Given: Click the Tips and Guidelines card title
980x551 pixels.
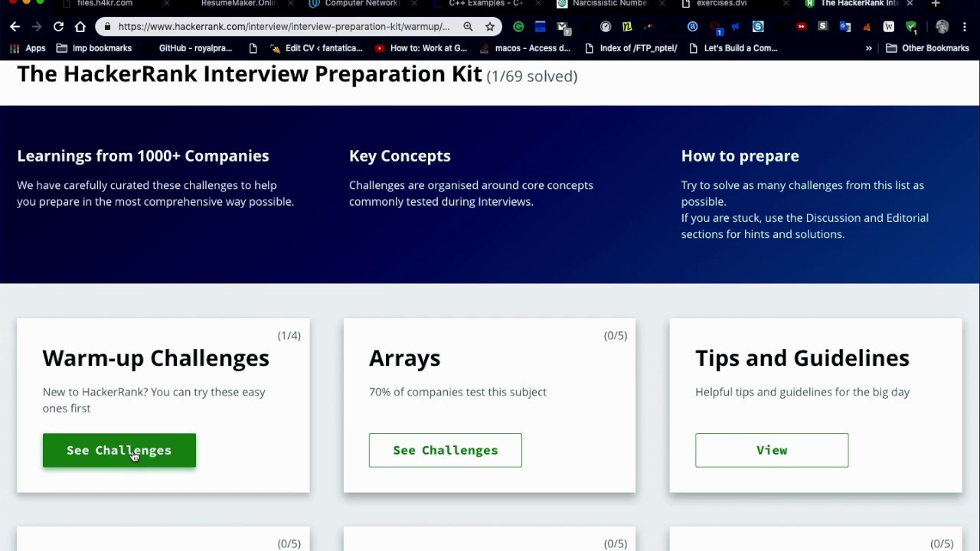Looking at the screenshot, I should point(802,358).
